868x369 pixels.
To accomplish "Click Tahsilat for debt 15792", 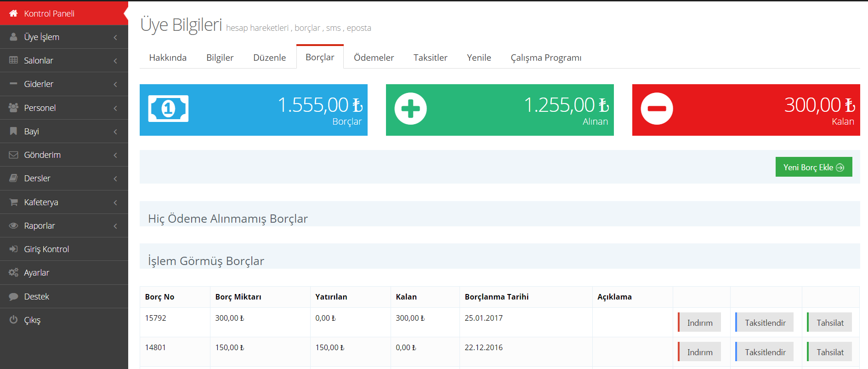I will coord(829,323).
